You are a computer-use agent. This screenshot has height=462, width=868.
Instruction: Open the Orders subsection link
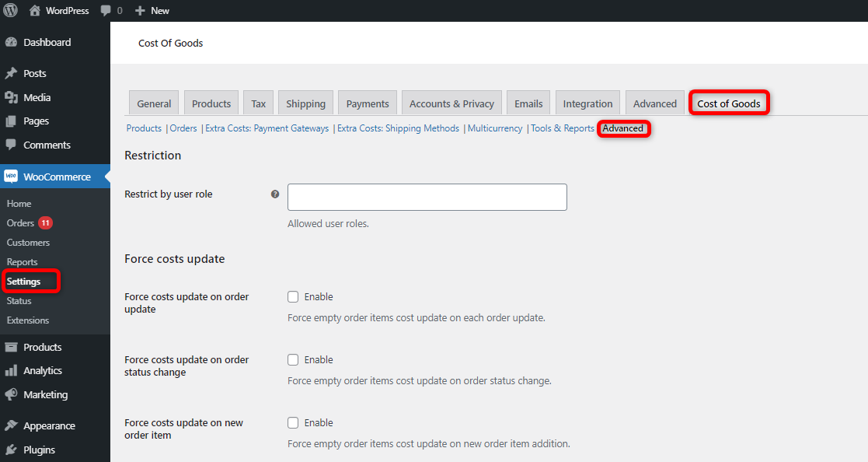[x=183, y=128]
